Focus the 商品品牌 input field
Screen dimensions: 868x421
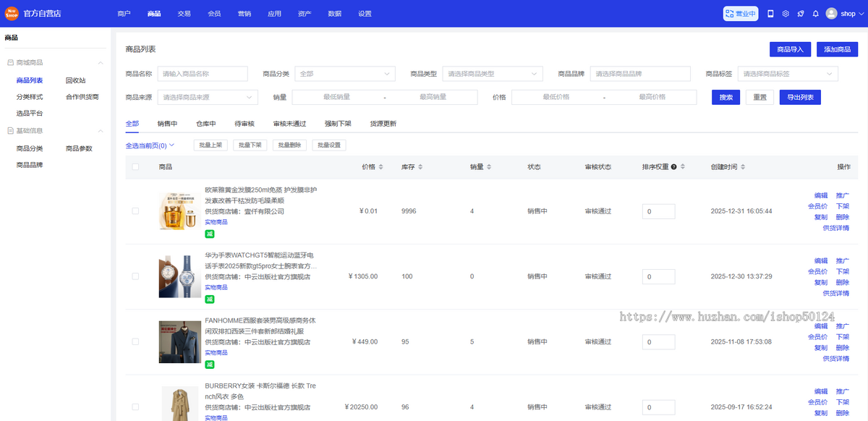(640, 74)
